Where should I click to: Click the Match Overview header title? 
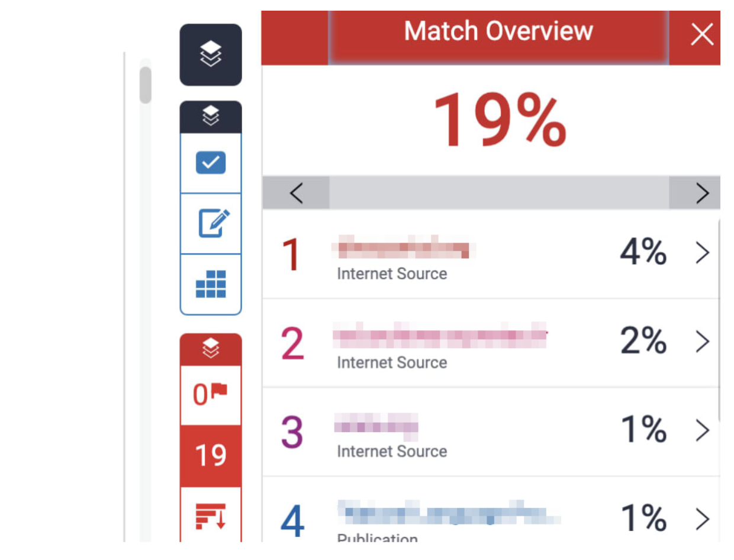tap(498, 31)
